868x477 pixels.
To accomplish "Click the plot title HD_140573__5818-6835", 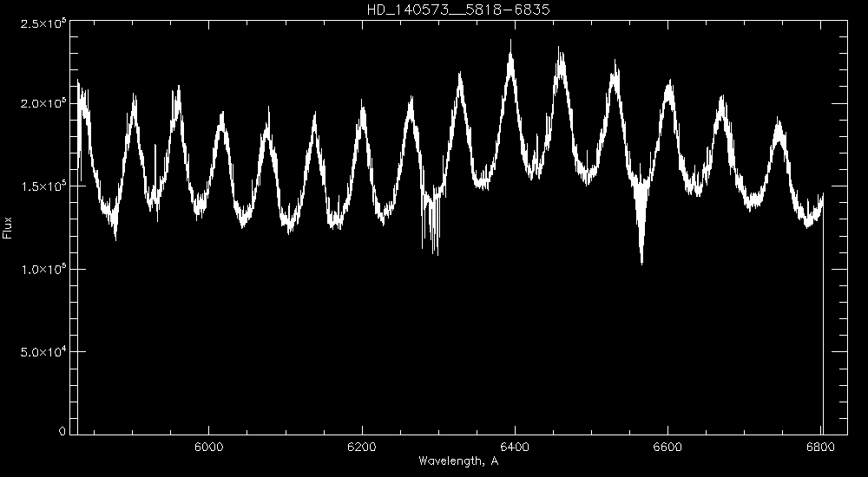I will [458, 10].
